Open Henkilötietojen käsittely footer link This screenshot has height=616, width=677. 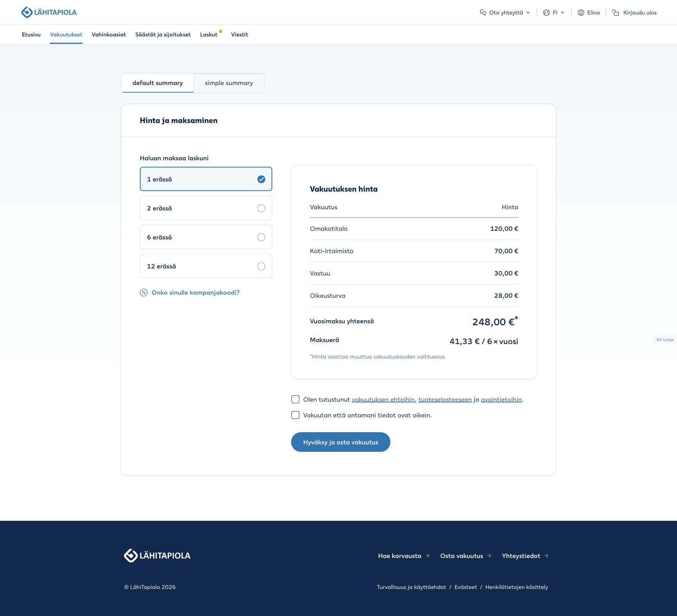(x=517, y=587)
